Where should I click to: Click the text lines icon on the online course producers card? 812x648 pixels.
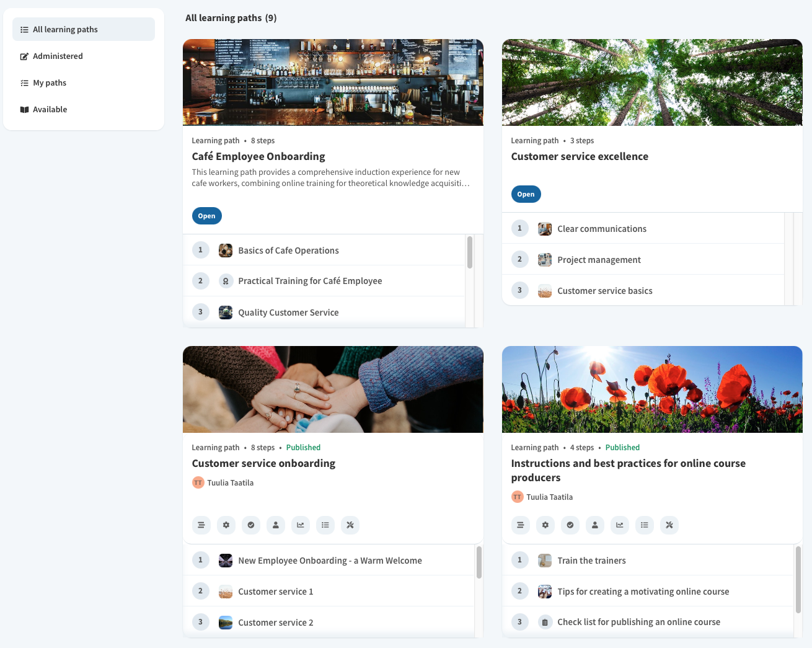[521, 525]
